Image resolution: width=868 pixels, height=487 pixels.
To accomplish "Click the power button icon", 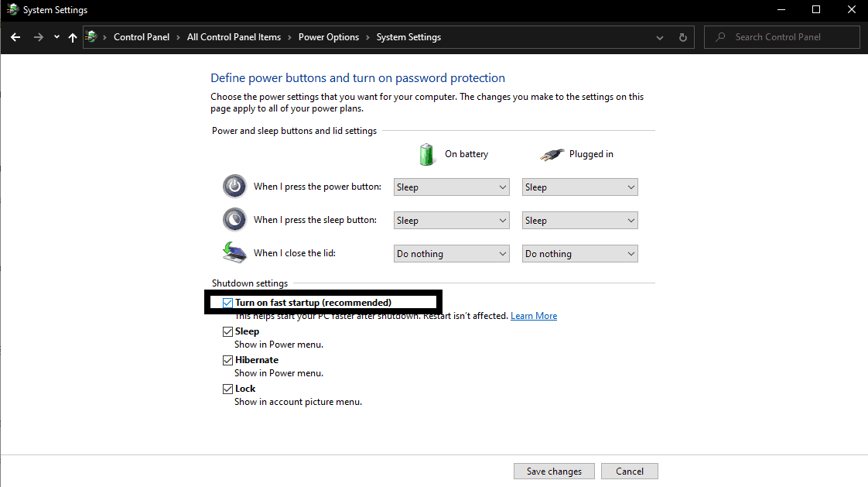I will (x=234, y=186).
